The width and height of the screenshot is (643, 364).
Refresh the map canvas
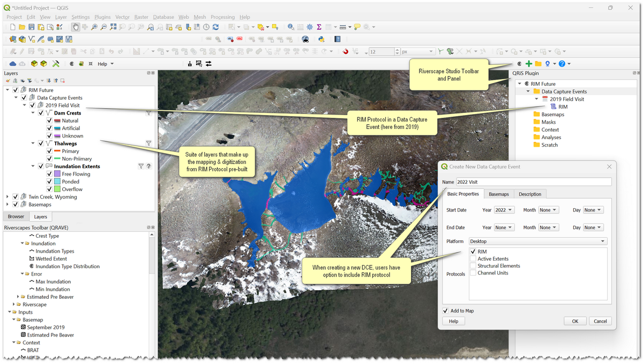click(215, 27)
